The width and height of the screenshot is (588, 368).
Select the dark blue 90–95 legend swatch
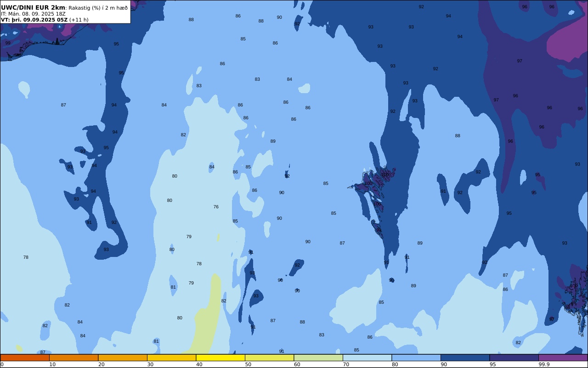(x=465, y=357)
